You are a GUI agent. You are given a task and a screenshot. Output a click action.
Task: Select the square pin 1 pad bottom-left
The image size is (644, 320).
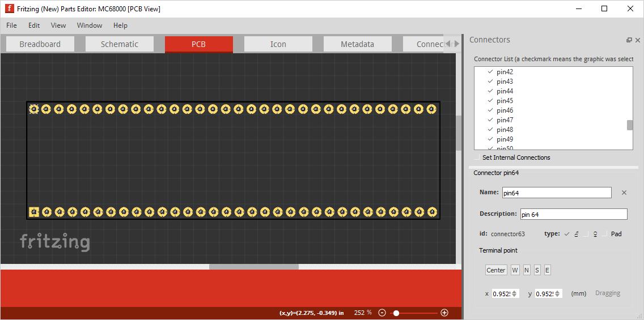(33, 212)
